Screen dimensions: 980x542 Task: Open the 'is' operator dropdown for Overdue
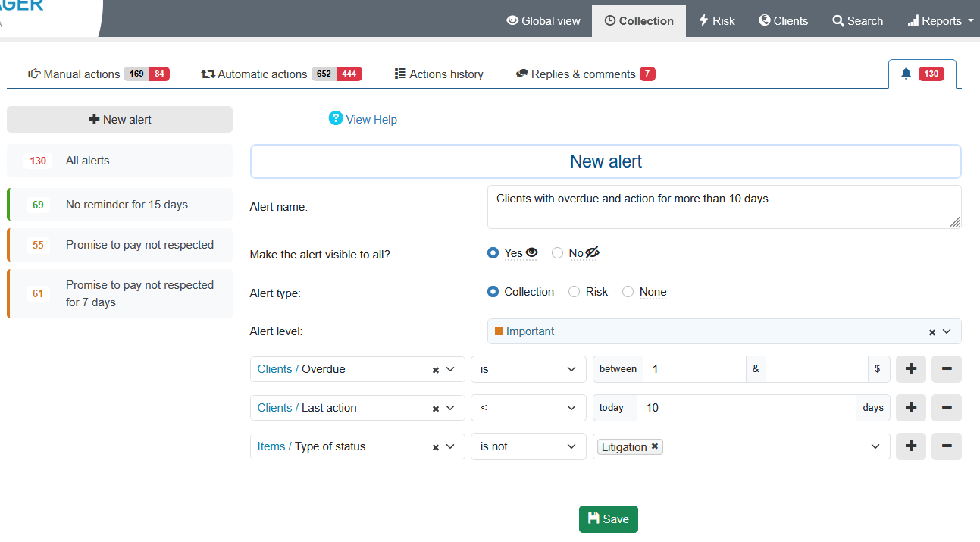pos(528,369)
